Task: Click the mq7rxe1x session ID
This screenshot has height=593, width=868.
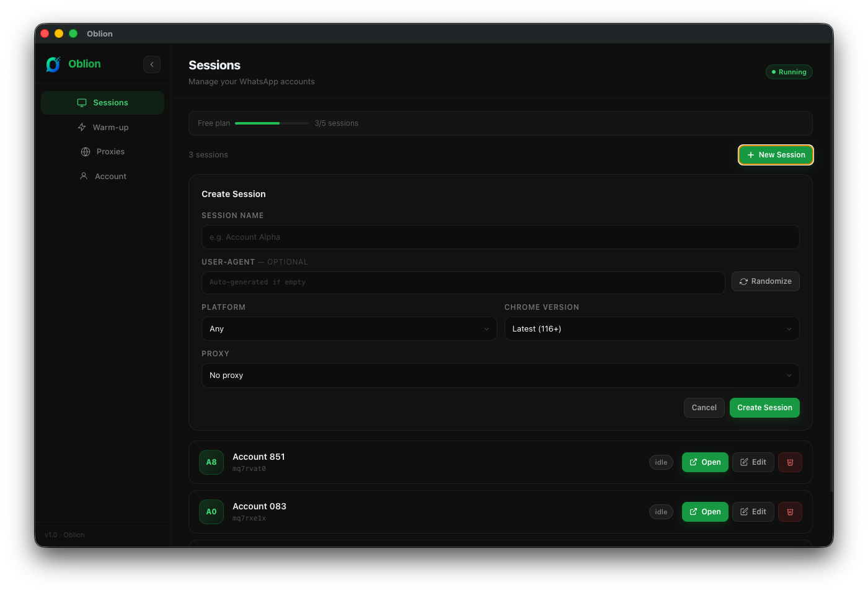Action: (249, 519)
